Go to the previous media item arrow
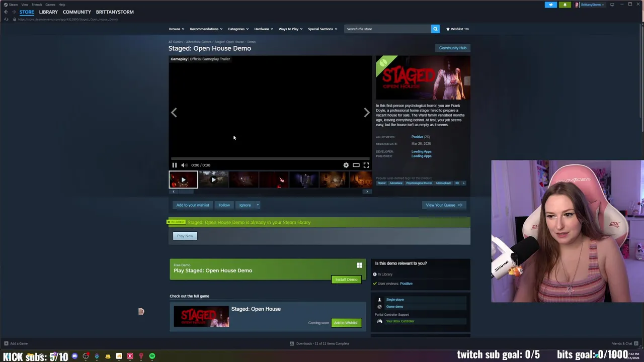This screenshot has width=644, height=362. tap(174, 113)
